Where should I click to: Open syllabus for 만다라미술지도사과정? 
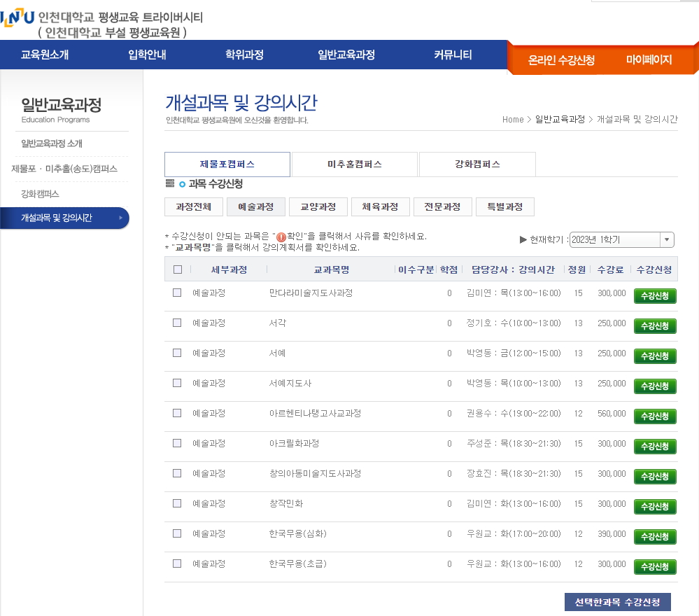tap(311, 293)
